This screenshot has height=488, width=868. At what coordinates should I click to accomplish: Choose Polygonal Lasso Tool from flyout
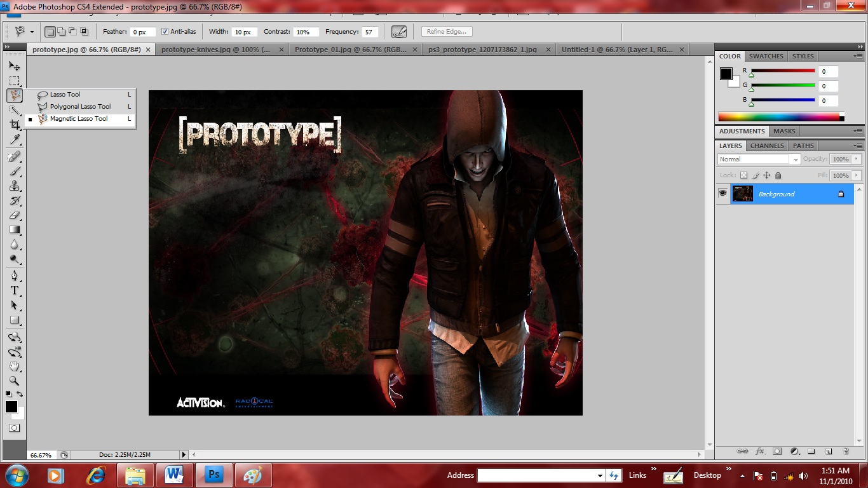80,106
